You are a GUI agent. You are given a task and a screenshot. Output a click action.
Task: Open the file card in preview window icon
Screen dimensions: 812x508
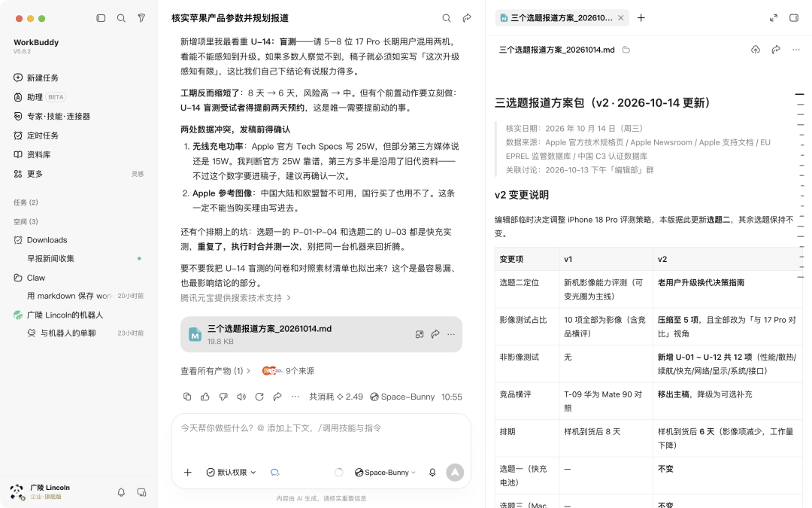(420, 334)
